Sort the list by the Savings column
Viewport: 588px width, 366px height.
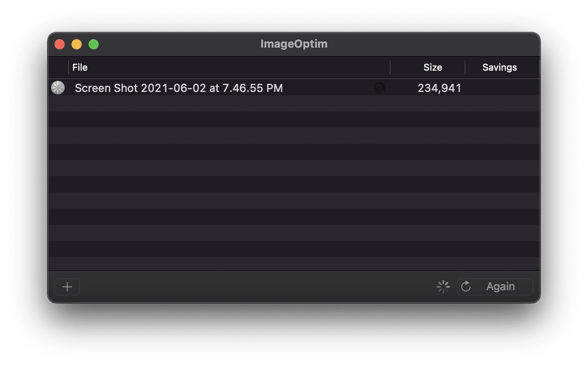coord(500,67)
